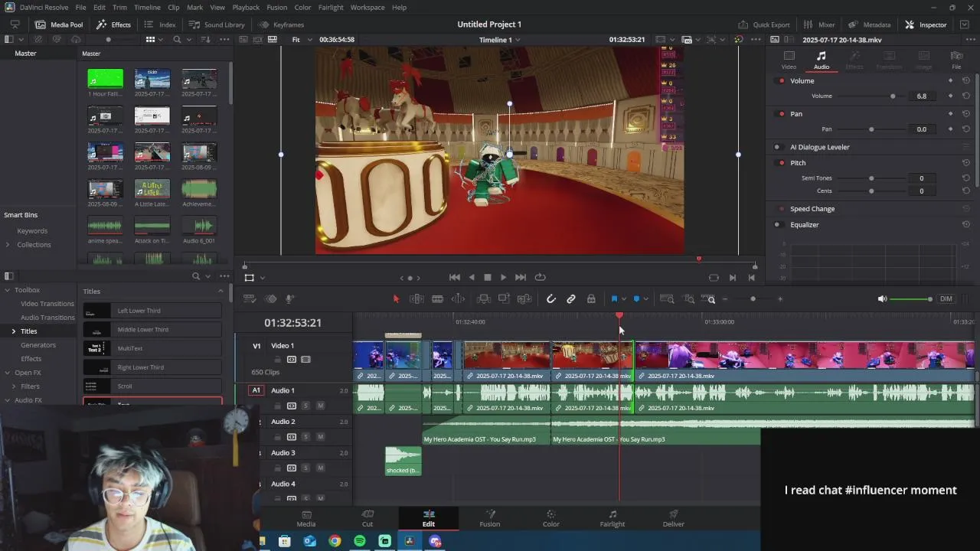
Task: Reset the Pitch section in Inspector
Action: point(965,163)
